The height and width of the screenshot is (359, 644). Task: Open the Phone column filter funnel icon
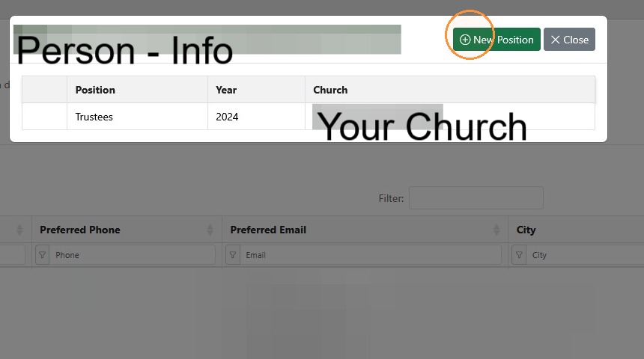click(42, 255)
